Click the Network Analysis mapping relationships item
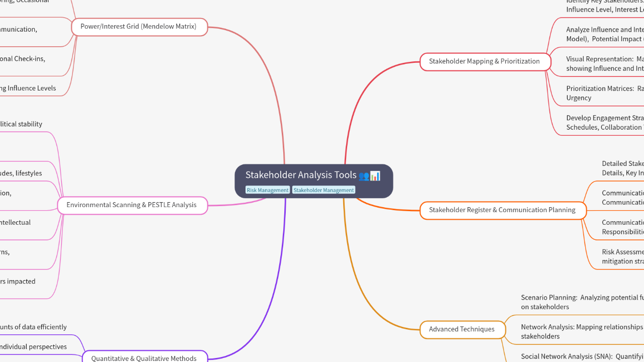Screen dimensions: 644x362 (x=583, y=331)
